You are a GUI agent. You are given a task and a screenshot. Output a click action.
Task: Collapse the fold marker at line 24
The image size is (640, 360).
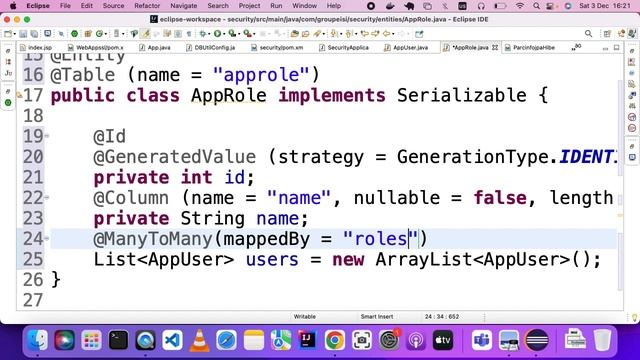tap(47, 238)
